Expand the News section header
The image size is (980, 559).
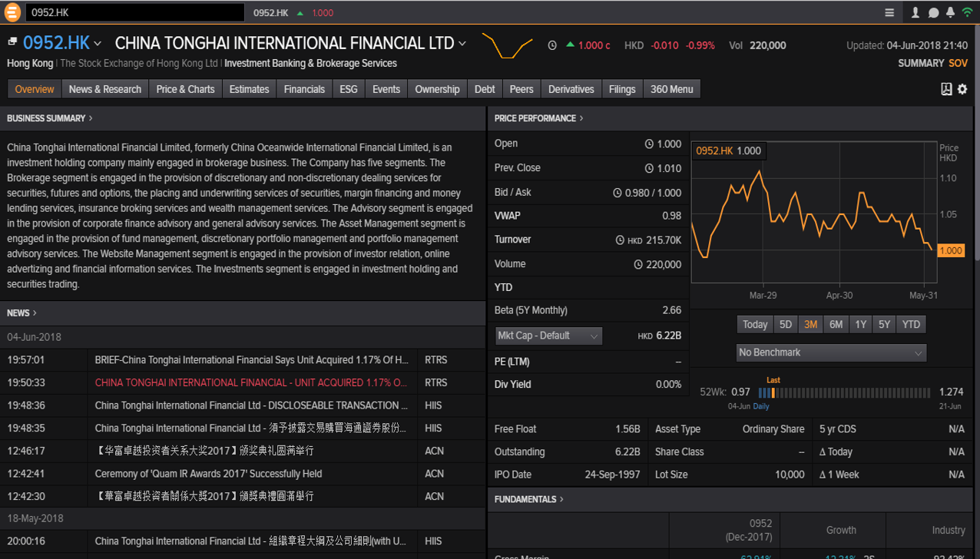[22, 313]
